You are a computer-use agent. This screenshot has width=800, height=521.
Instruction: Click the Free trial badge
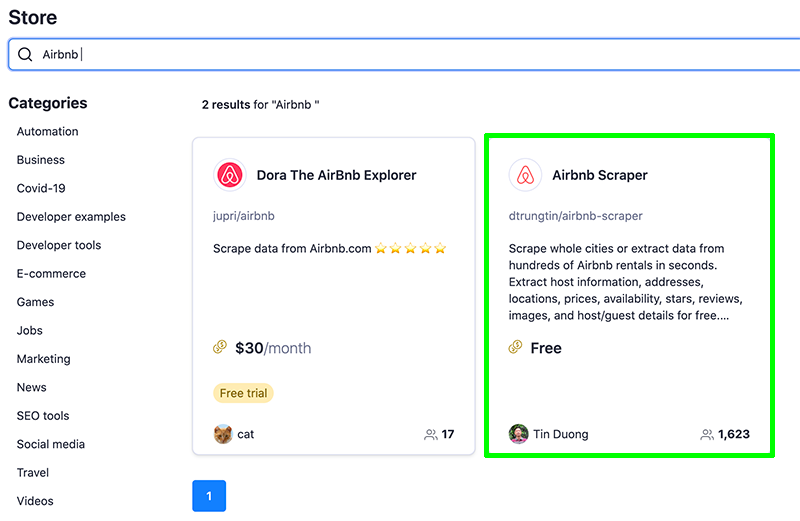243,393
